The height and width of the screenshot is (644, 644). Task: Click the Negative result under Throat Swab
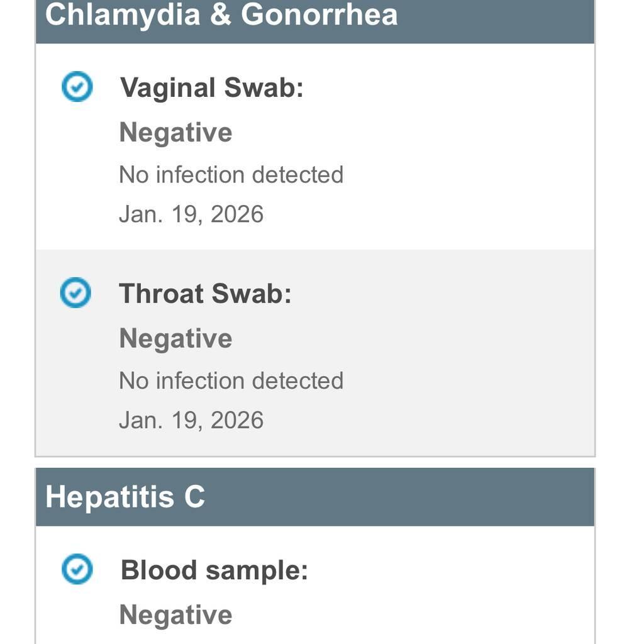(175, 339)
